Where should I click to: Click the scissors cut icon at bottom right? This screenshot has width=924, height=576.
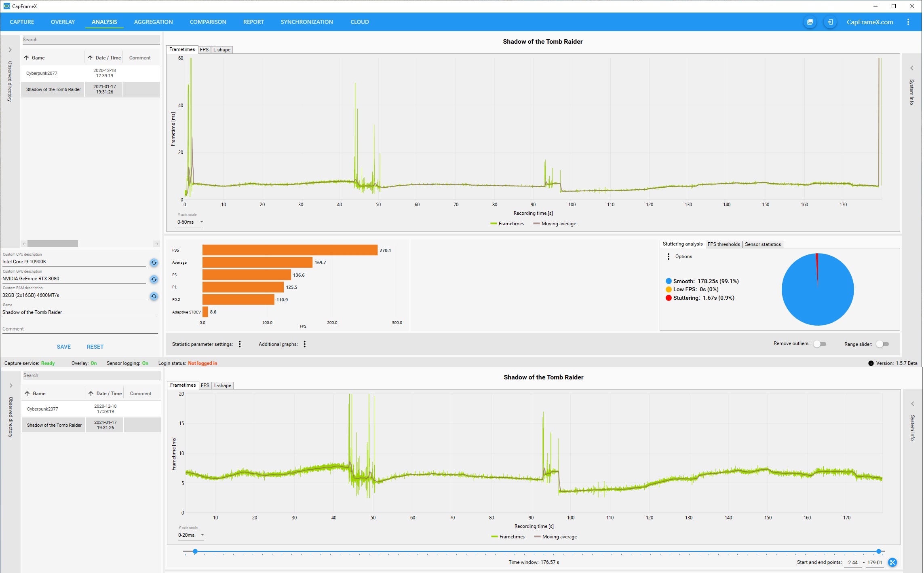(893, 563)
